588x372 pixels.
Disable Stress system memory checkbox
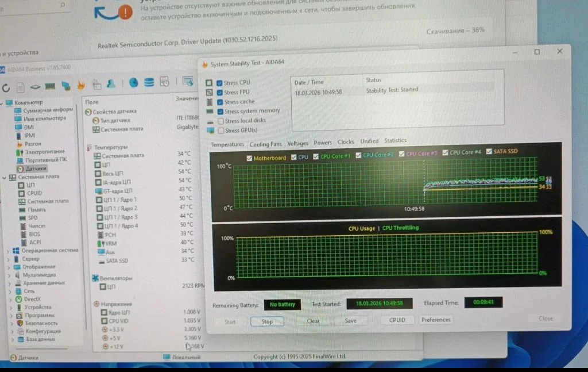tap(220, 112)
